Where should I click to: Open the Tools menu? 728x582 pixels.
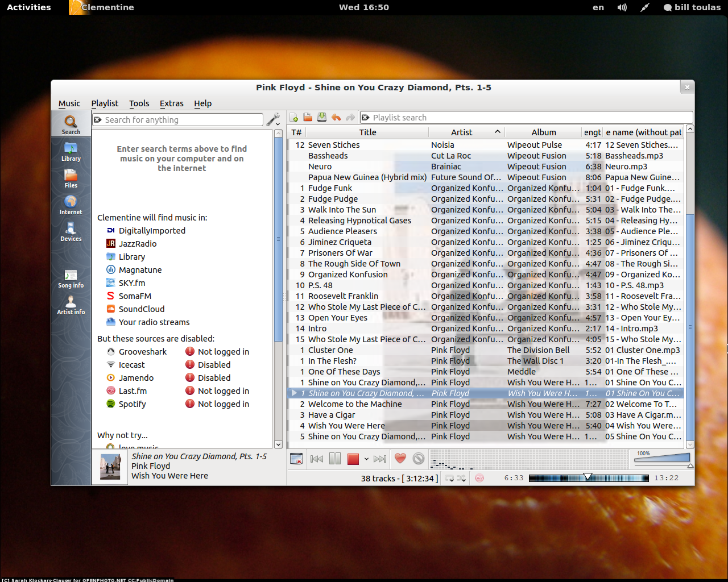(x=139, y=103)
